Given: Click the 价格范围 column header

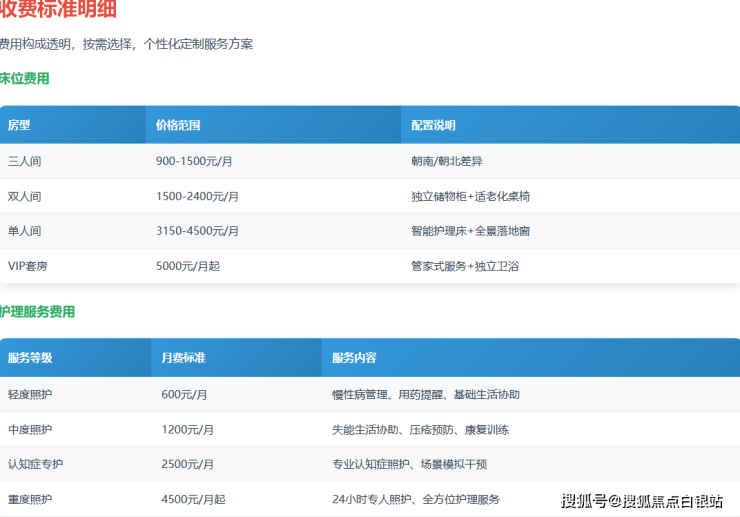Looking at the screenshot, I should (x=178, y=125).
